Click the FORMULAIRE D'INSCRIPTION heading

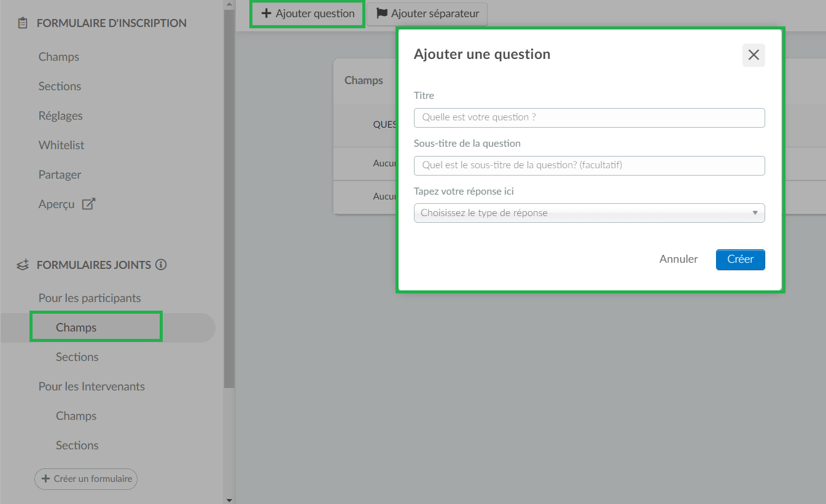112,23
